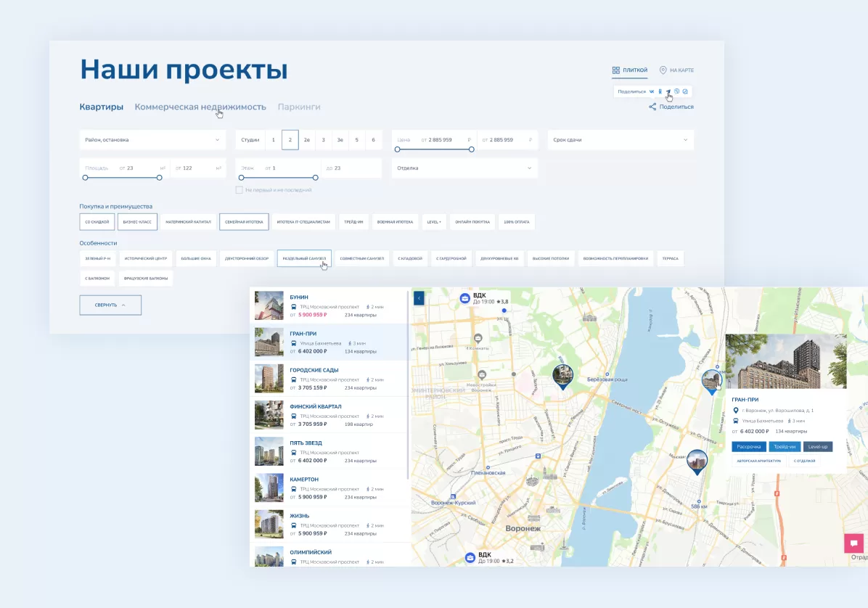Click the upper ВДК marker on map
Image resolution: width=868 pixels, height=608 pixels.
[465, 299]
